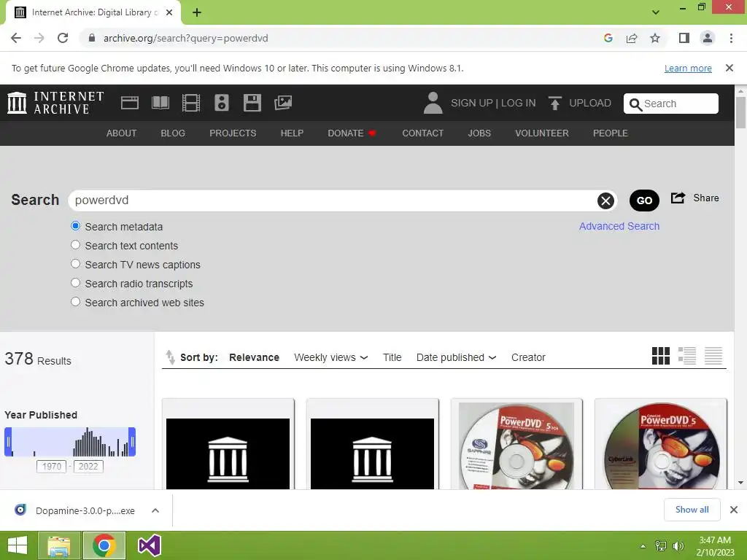Open the Texts book icon

160,103
